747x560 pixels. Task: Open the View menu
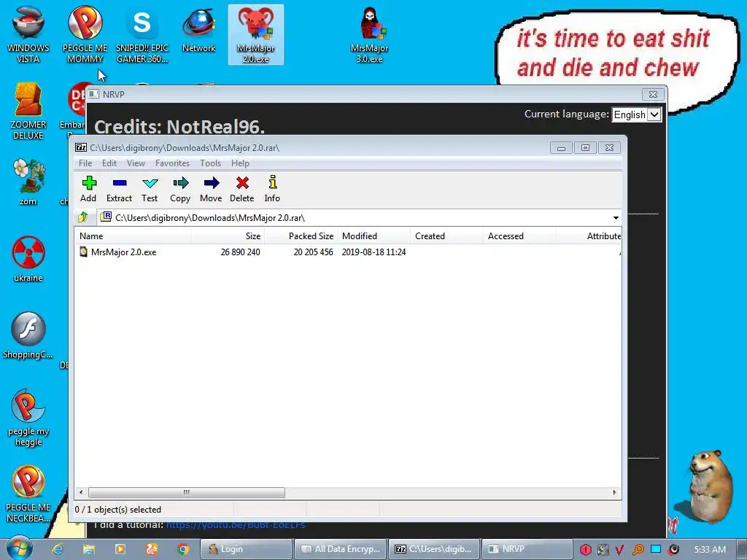click(136, 163)
